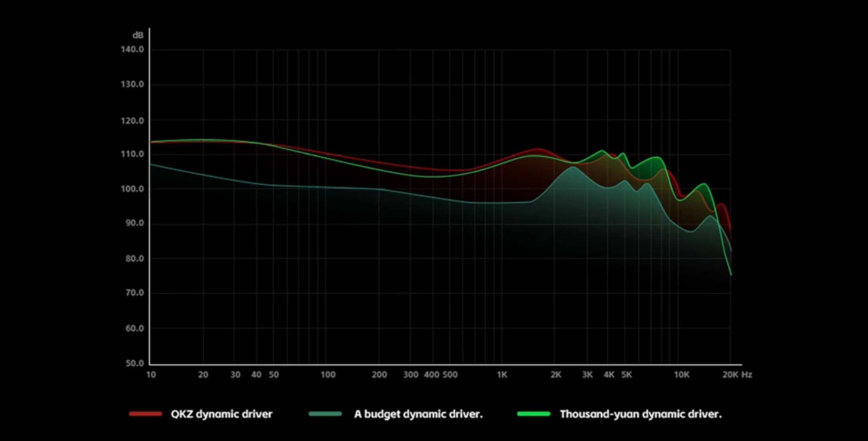Select the 'A budget dynamic driver.' legend label
The height and width of the screenshot is (441, 868).
pyautogui.click(x=418, y=414)
